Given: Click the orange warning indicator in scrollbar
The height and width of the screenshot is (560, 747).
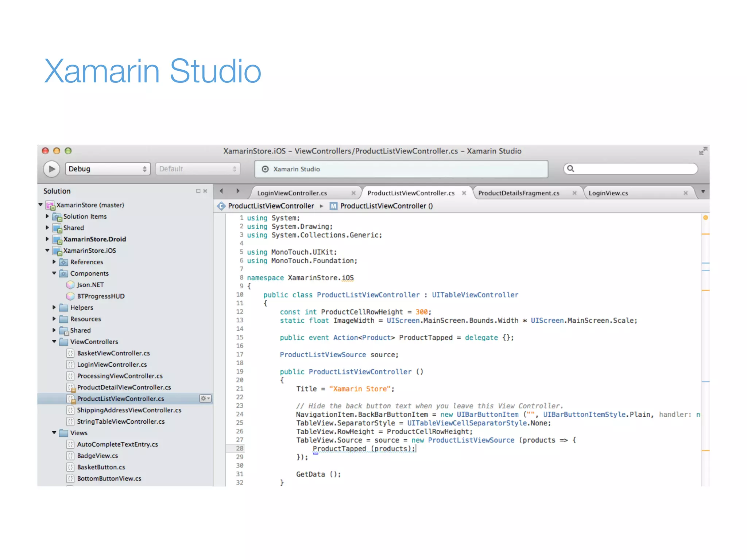Looking at the screenshot, I should pyautogui.click(x=705, y=218).
